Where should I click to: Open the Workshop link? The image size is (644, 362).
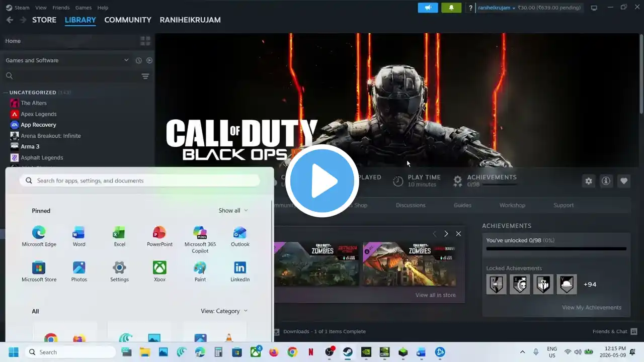(x=512, y=205)
